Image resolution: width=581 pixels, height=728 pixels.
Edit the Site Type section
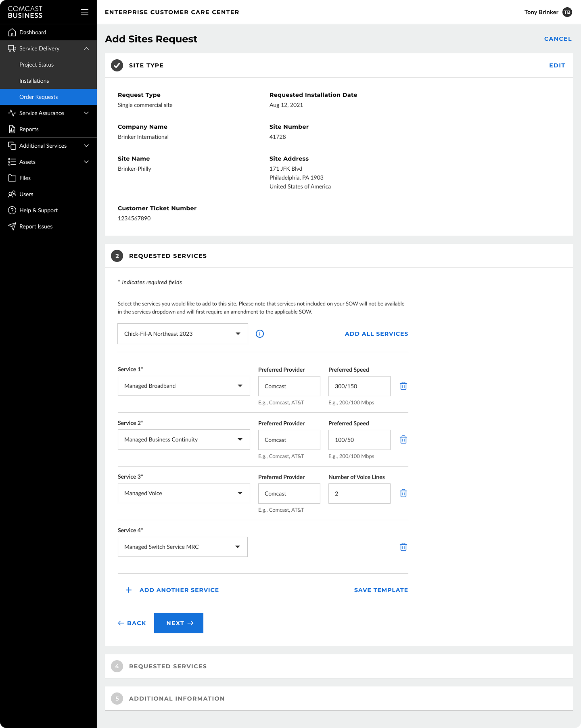tap(557, 65)
